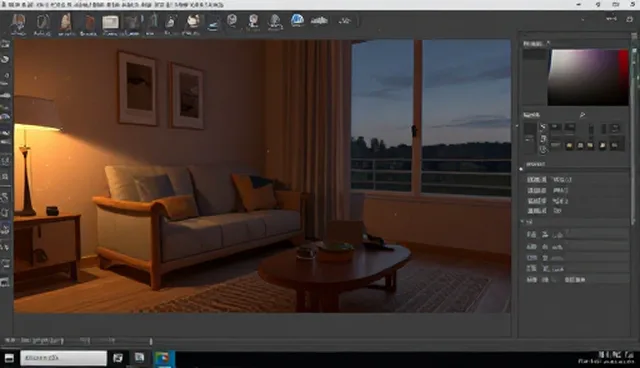
Task: Click the taskbar search box
Action: [64, 358]
